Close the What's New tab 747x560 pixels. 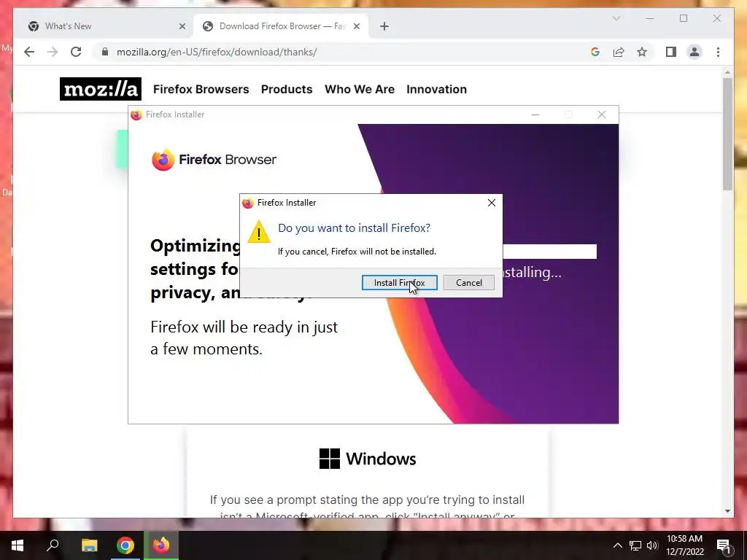tap(182, 26)
